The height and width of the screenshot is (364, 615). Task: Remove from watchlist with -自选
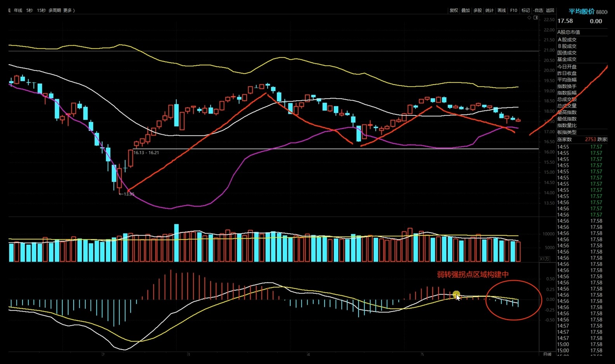coord(538,10)
